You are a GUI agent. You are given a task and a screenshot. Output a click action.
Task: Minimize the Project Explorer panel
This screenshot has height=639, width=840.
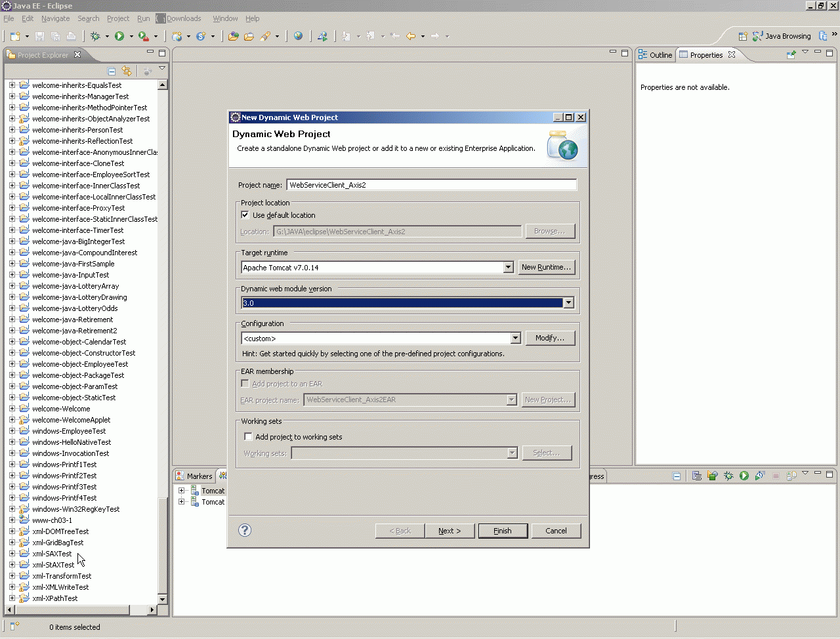pos(150,52)
